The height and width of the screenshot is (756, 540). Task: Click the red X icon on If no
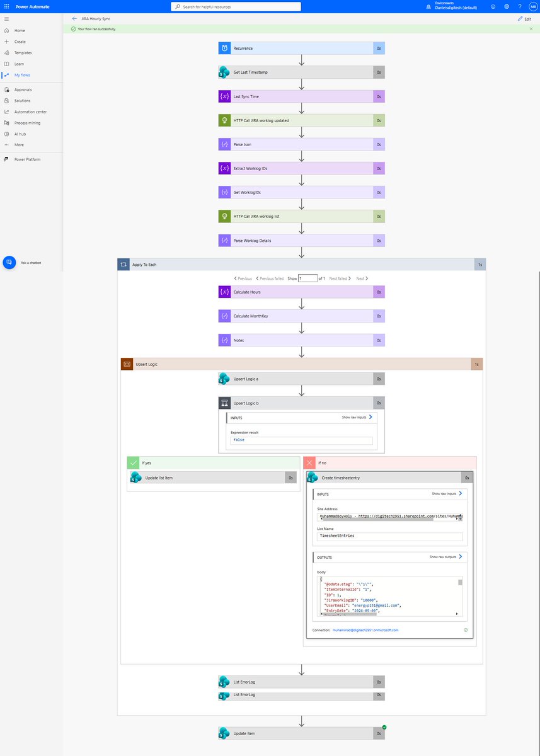click(309, 462)
